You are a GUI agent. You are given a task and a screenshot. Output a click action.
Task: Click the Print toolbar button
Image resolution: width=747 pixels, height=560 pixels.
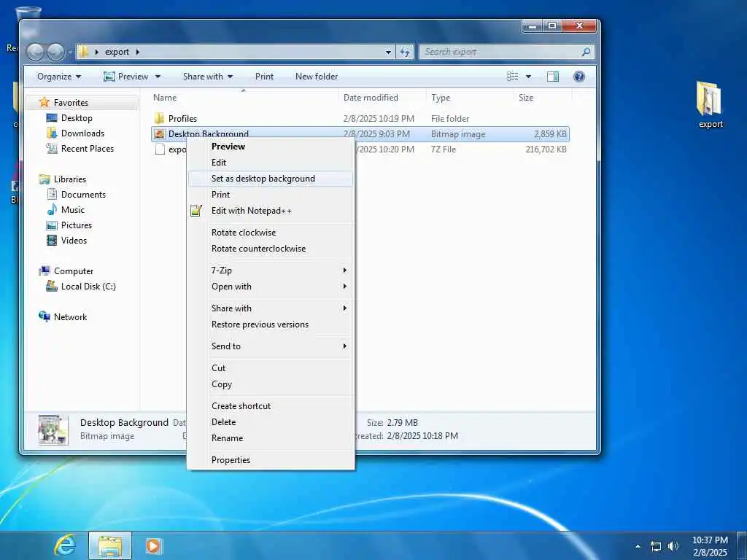(x=264, y=77)
